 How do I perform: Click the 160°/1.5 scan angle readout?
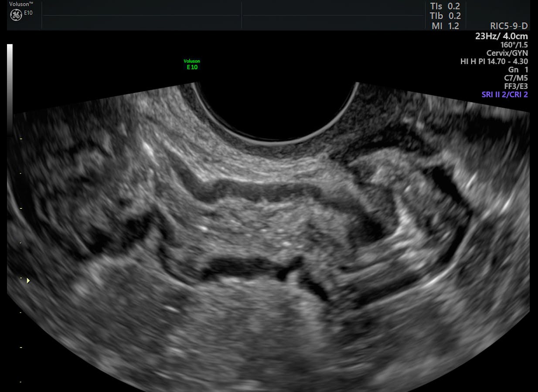[514, 45]
